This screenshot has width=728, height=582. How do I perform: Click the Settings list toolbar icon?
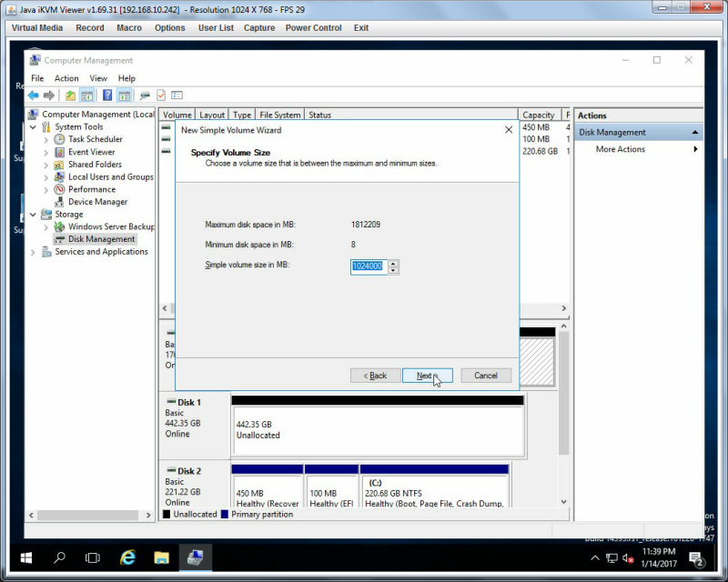pos(177,95)
